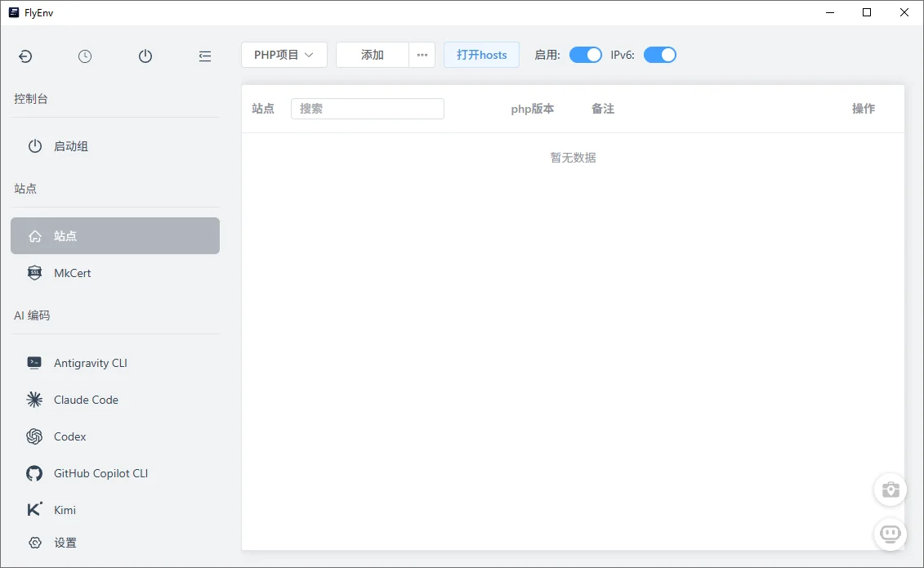Click the 备注 column header
The height and width of the screenshot is (568, 924).
(603, 109)
